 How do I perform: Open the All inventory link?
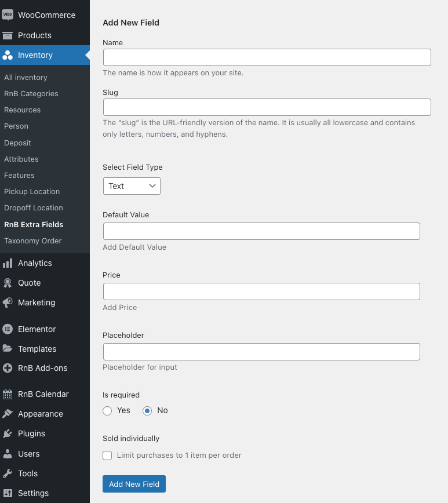tap(26, 77)
